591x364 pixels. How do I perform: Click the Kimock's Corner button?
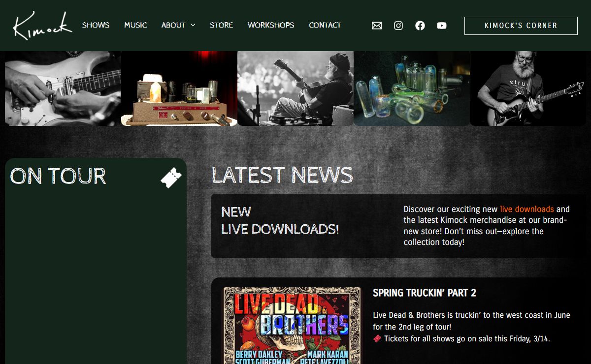click(521, 26)
